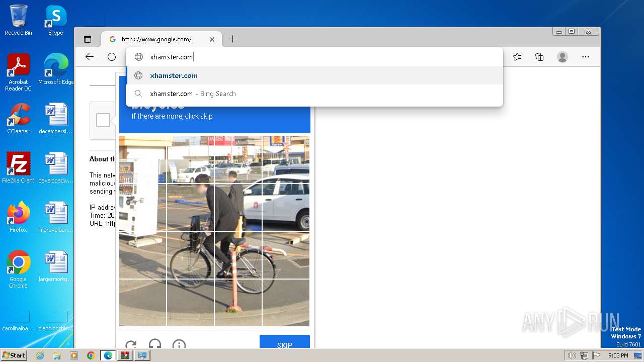Viewport: 644px width, 362px height.
Task: Open the Recycle Bin desktop icon
Action: (x=18, y=20)
